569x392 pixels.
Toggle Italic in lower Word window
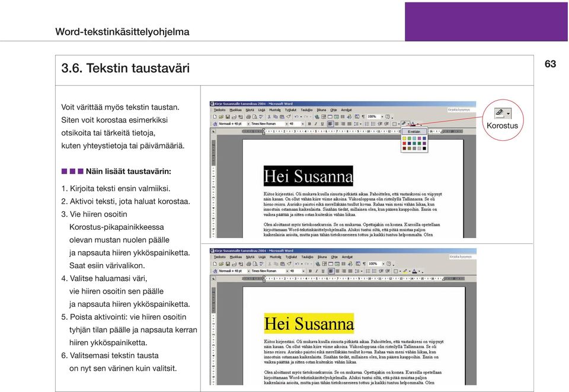pyautogui.click(x=317, y=271)
